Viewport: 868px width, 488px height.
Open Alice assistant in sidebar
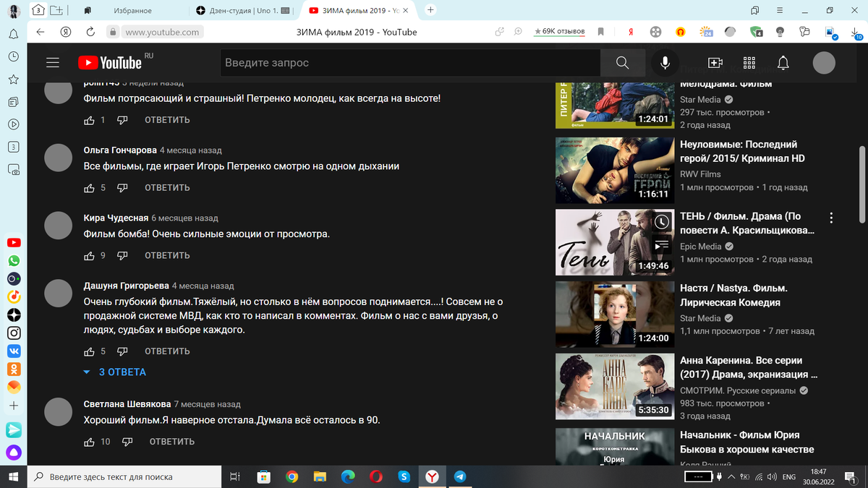point(14,454)
